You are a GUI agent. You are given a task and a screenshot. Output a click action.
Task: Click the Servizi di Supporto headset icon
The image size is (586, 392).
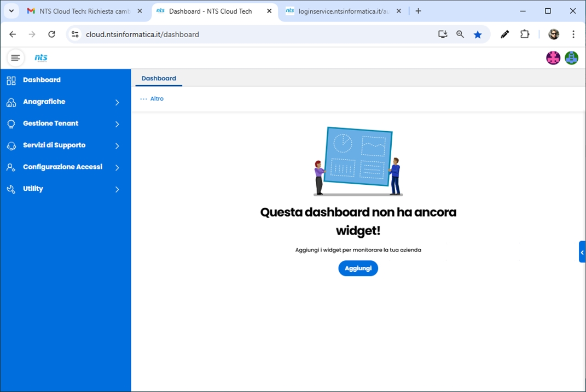point(11,145)
